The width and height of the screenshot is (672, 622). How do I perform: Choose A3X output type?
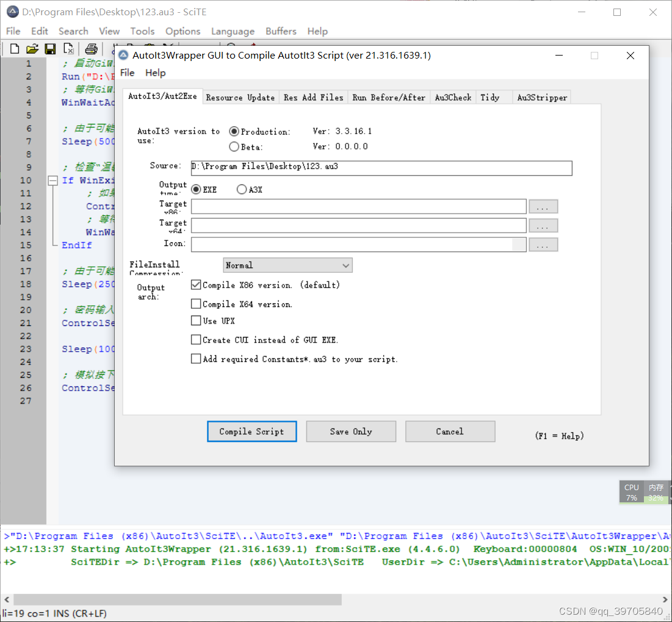coord(242,189)
